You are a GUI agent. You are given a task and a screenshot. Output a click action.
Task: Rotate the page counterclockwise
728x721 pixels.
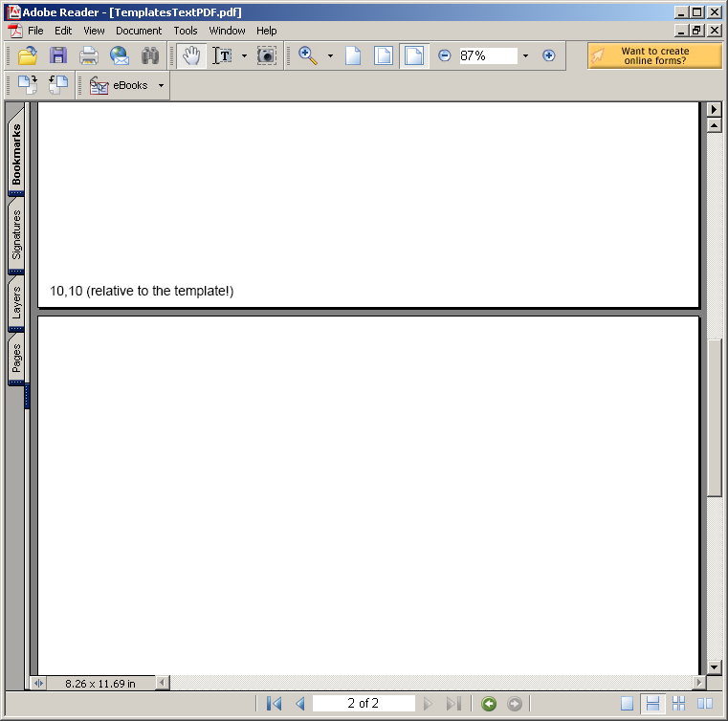[x=58, y=85]
